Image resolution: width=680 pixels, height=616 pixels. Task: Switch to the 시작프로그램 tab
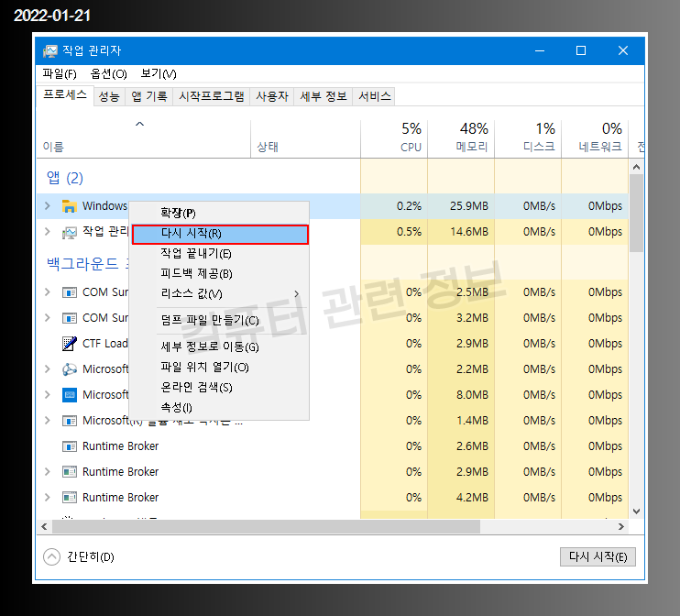[x=212, y=96]
